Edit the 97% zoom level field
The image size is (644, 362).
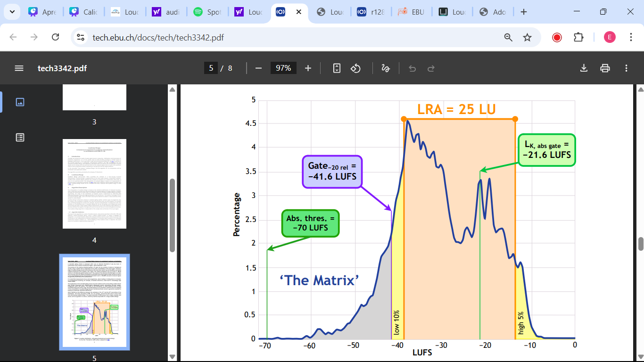coord(283,68)
